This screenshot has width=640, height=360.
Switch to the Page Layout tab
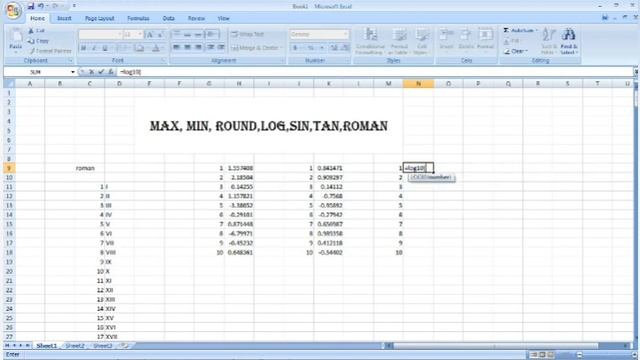tap(100, 18)
